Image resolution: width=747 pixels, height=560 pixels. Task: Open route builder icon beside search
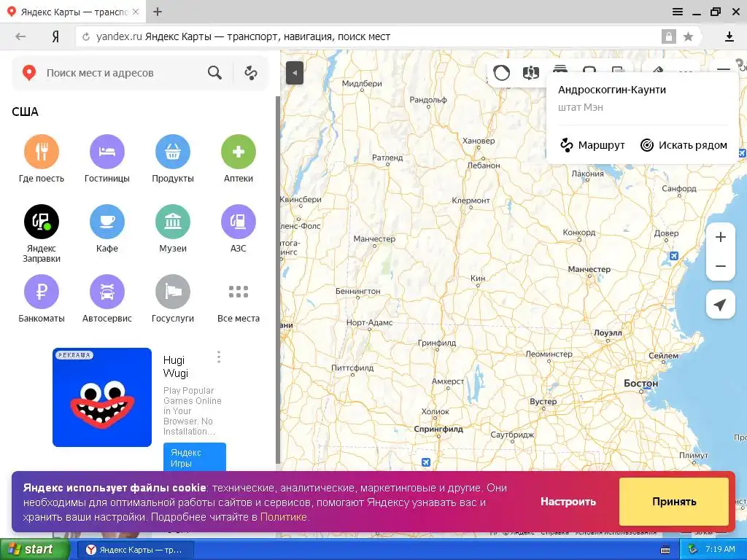(x=251, y=73)
